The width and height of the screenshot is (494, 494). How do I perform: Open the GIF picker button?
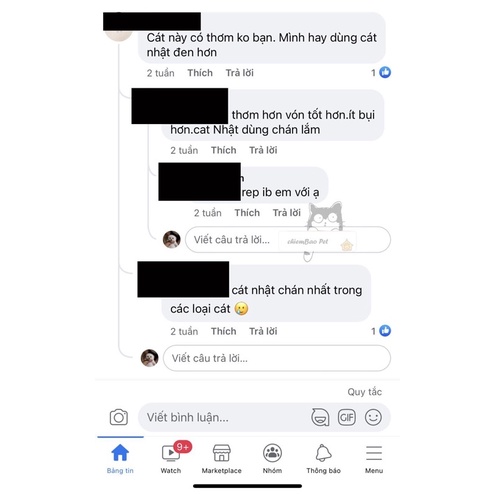tap(347, 417)
